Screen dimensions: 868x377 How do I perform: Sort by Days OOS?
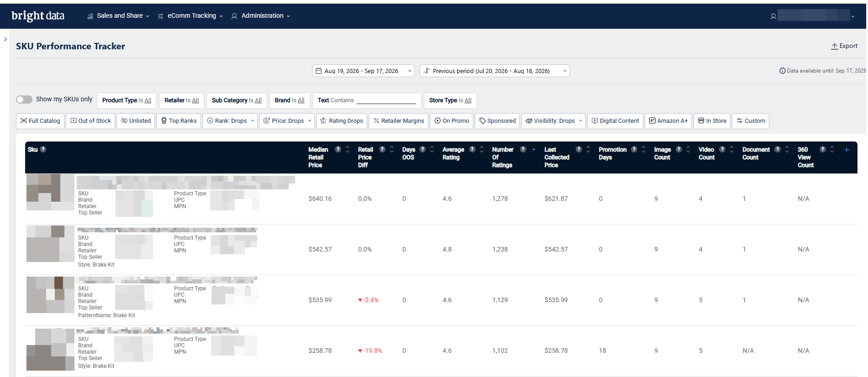point(432,149)
